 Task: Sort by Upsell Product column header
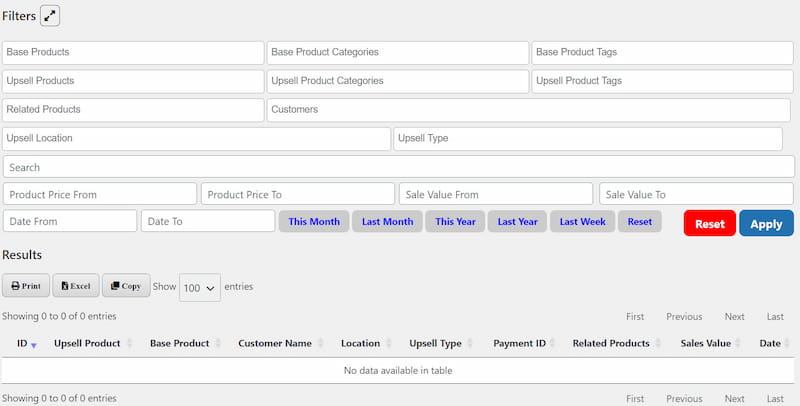tap(92, 343)
